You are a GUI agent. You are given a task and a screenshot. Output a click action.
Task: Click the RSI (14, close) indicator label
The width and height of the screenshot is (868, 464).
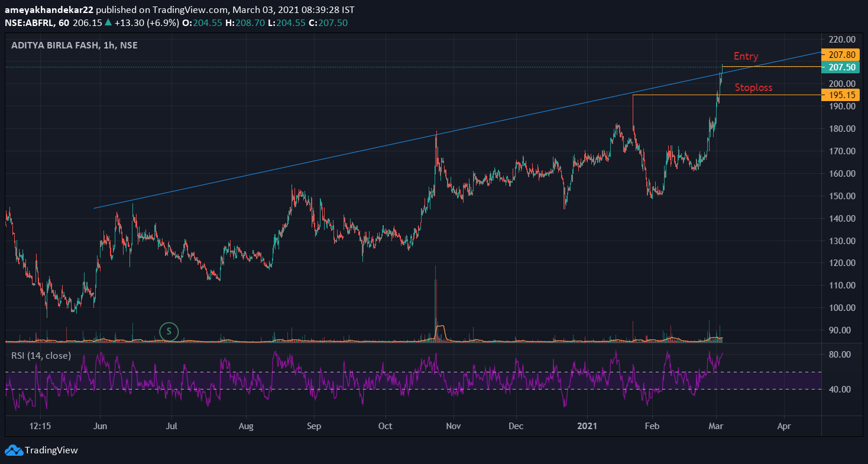41,355
